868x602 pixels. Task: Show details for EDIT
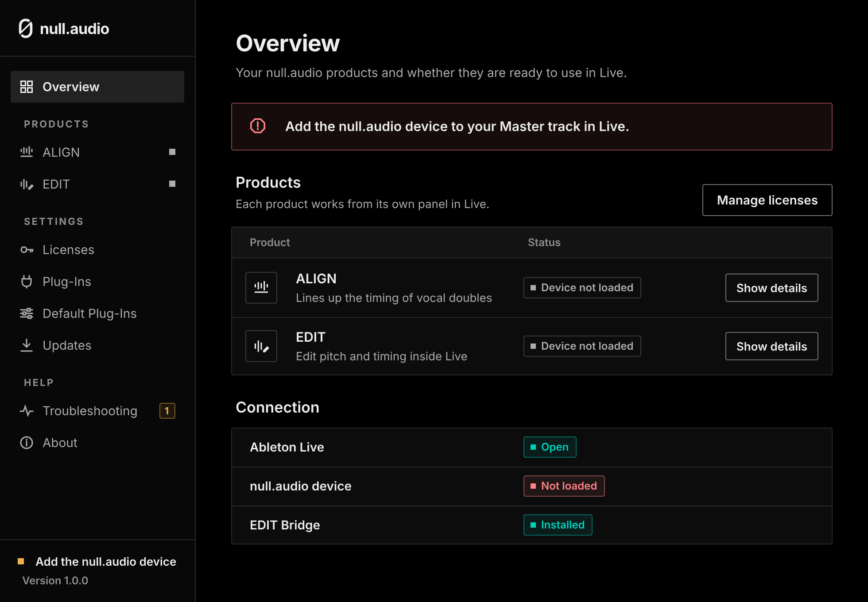pos(771,346)
